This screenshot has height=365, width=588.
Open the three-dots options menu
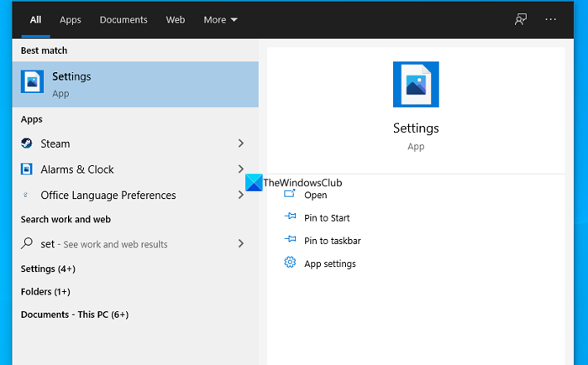coord(551,19)
